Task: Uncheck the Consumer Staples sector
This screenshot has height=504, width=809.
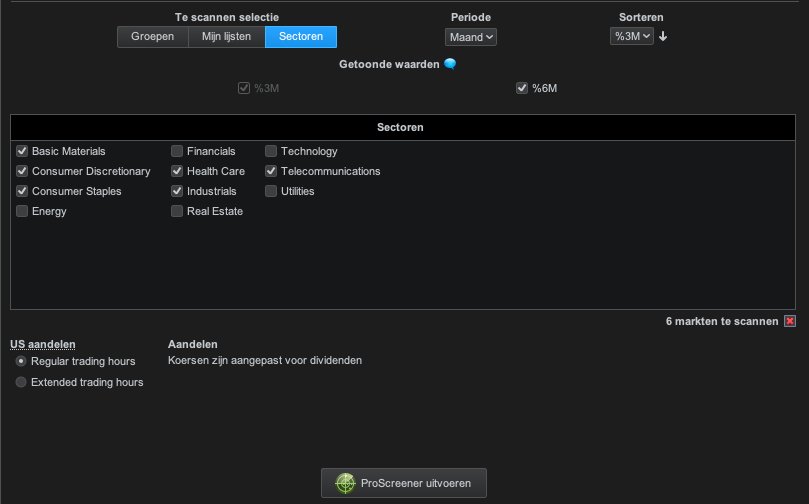Action: coord(22,191)
